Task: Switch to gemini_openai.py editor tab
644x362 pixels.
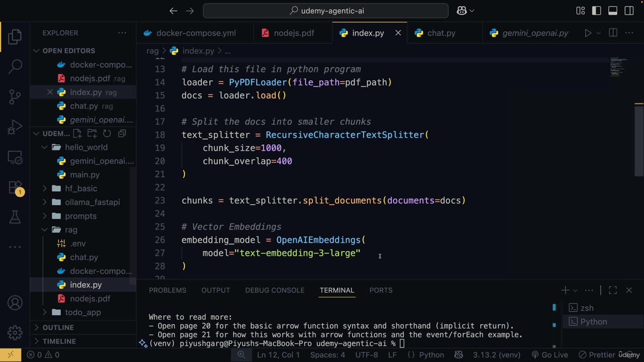Action: tap(528, 33)
